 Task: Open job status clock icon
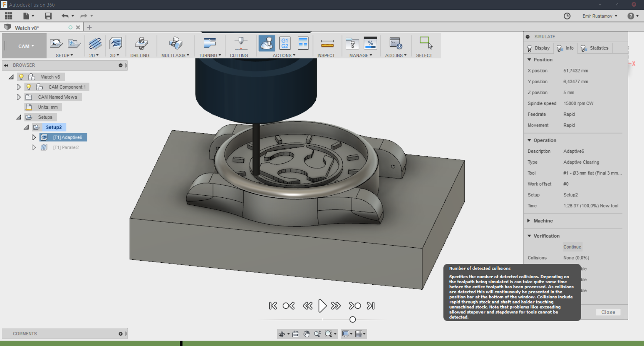tap(567, 16)
